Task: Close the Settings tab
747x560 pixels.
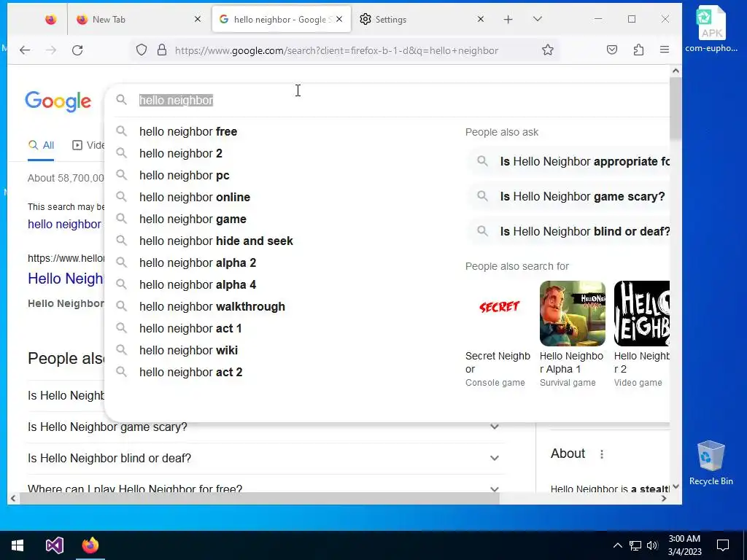Action: point(481,20)
